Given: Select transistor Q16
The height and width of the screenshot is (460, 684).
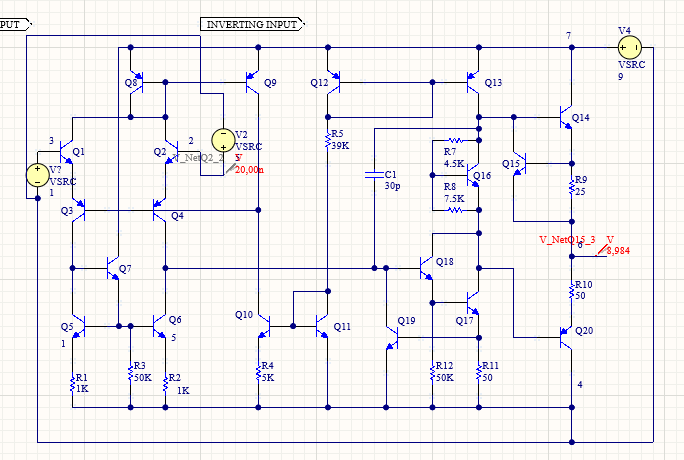Looking at the screenshot, I should click(x=473, y=175).
